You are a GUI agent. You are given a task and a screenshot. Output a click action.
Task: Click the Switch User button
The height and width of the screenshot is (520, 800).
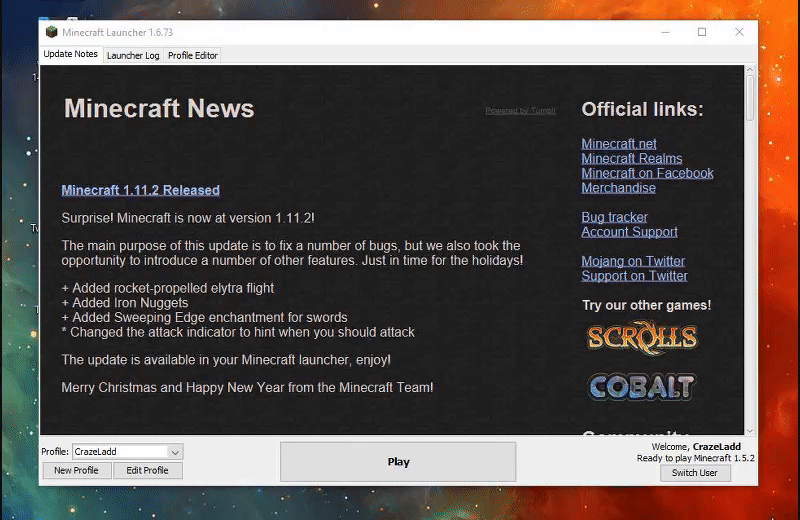pos(695,473)
